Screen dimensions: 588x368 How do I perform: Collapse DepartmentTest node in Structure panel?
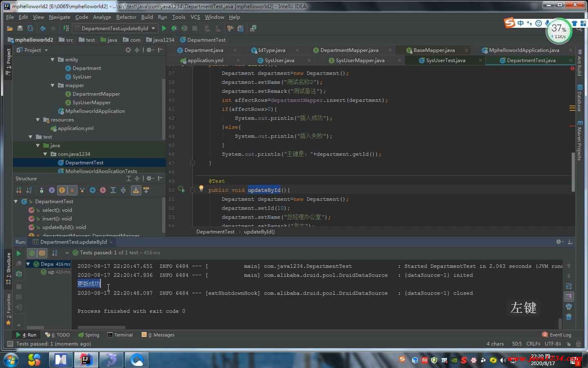[x=16, y=202]
